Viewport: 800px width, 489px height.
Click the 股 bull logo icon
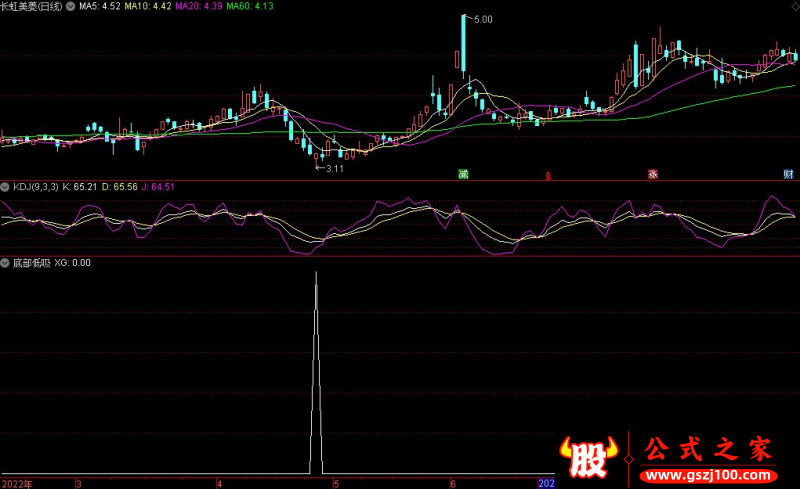[x=589, y=457]
